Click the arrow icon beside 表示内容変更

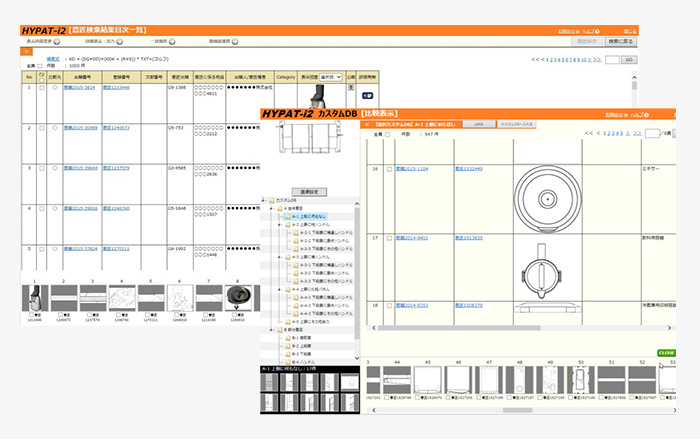[x=57, y=41]
